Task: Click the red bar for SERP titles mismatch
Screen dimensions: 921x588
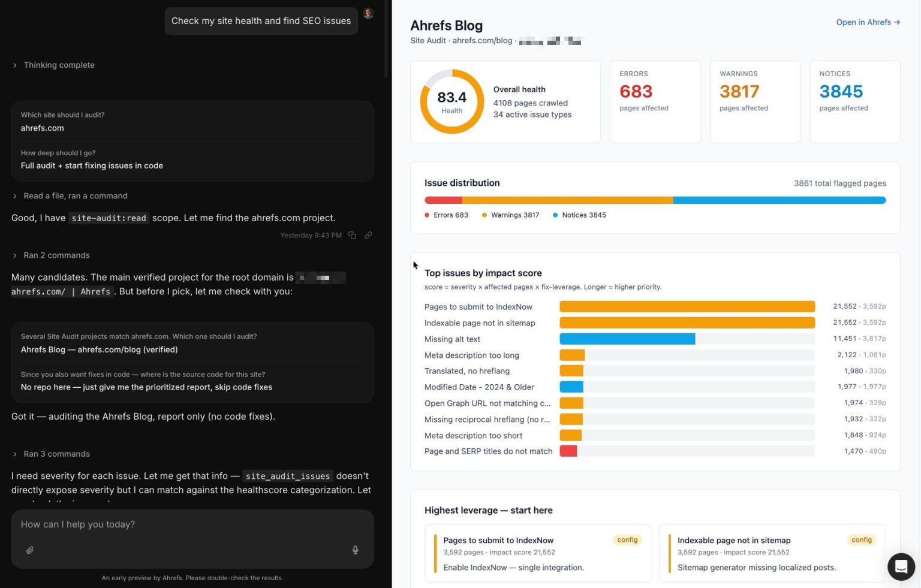Action: point(568,451)
